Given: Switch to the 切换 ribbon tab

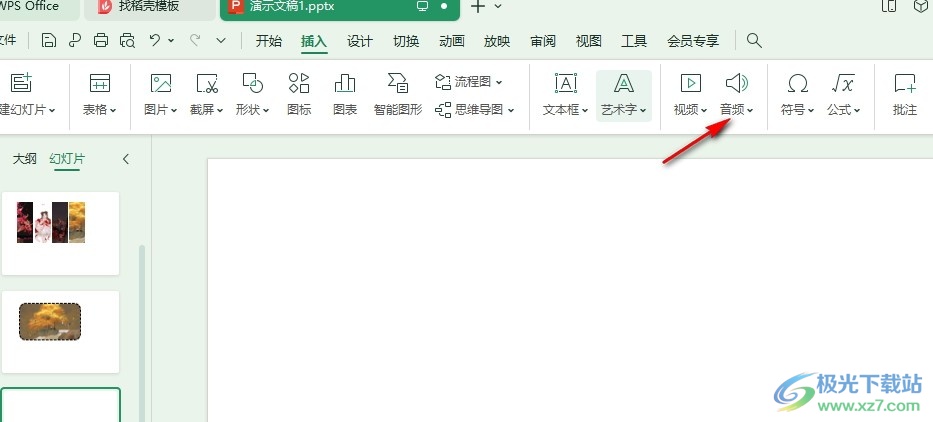Looking at the screenshot, I should click(x=406, y=41).
